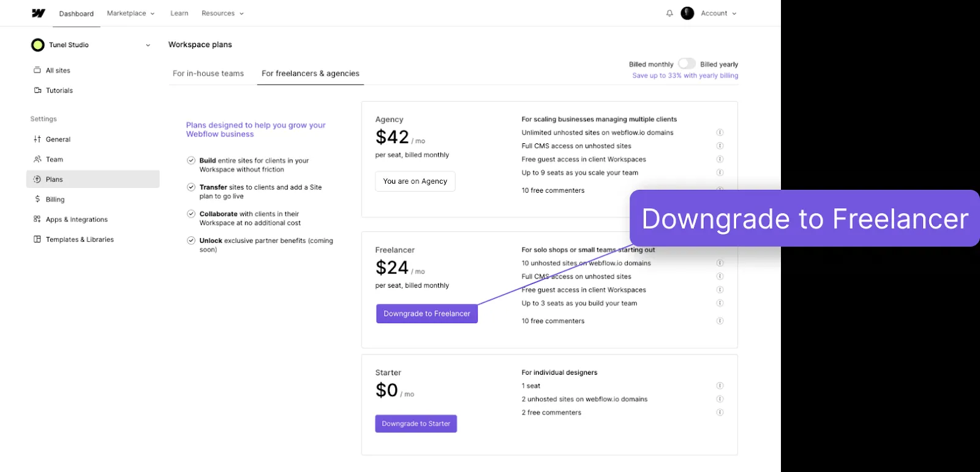
Task: Click the You are on Agency button
Action: click(415, 181)
